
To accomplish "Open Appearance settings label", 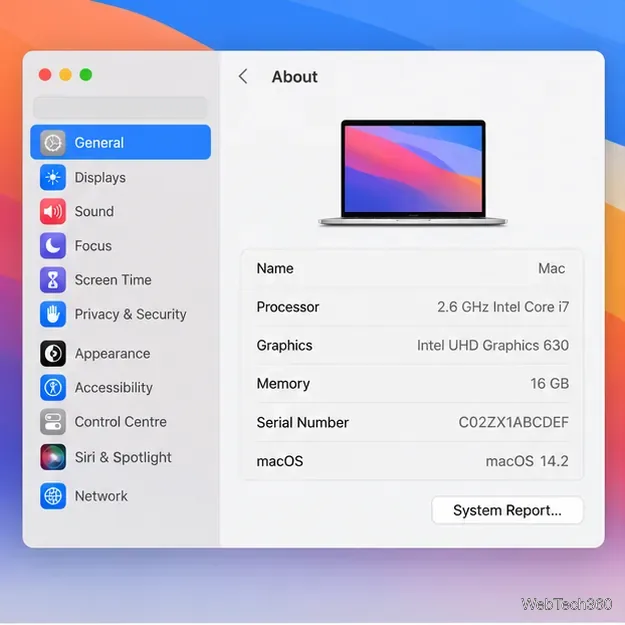I will pyautogui.click(x=112, y=354).
